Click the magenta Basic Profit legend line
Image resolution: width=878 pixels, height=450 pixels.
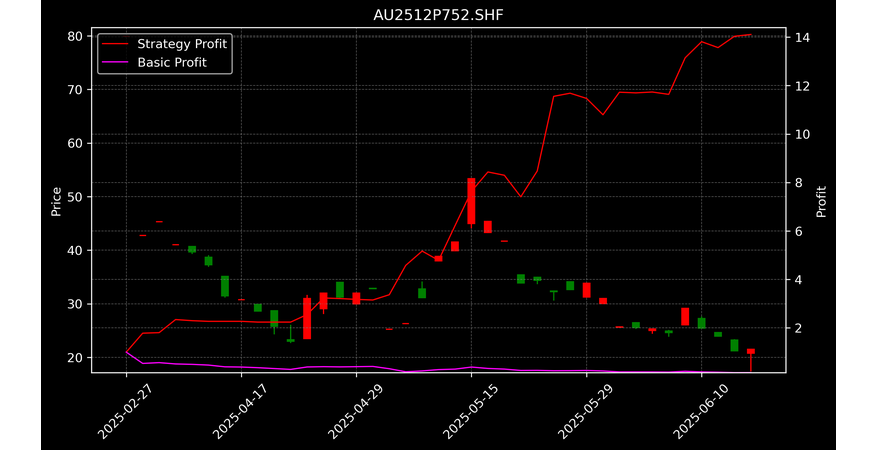tap(115, 63)
